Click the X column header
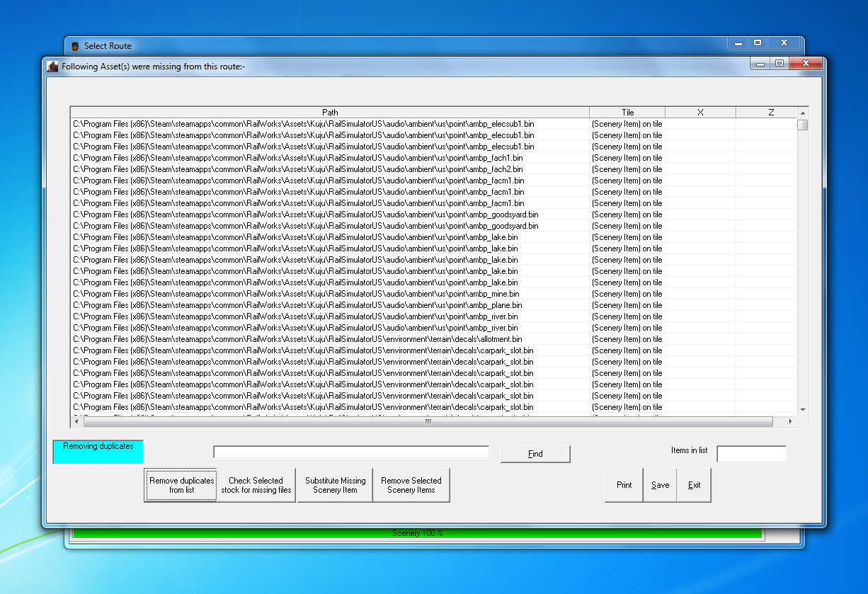Image resolution: width=868 pixels, height=594 pixels. pyautogui.click(x=700, y=113)
